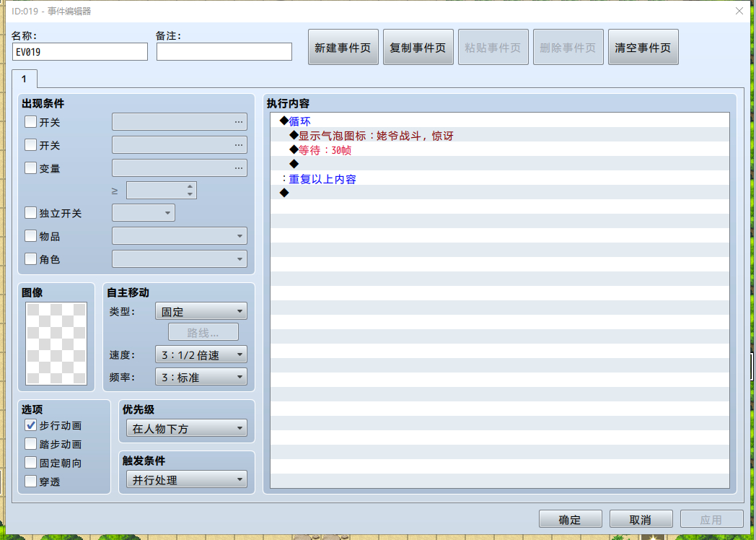Select the last empty command line after the loop
Viewport: 756px width, 540px height.
coord(499,193)
